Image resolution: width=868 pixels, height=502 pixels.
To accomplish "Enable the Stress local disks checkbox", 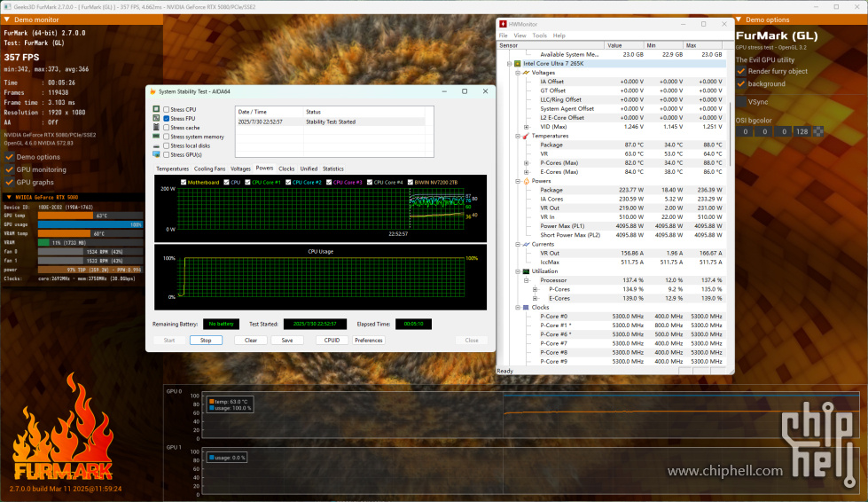I will pos(166,145).
